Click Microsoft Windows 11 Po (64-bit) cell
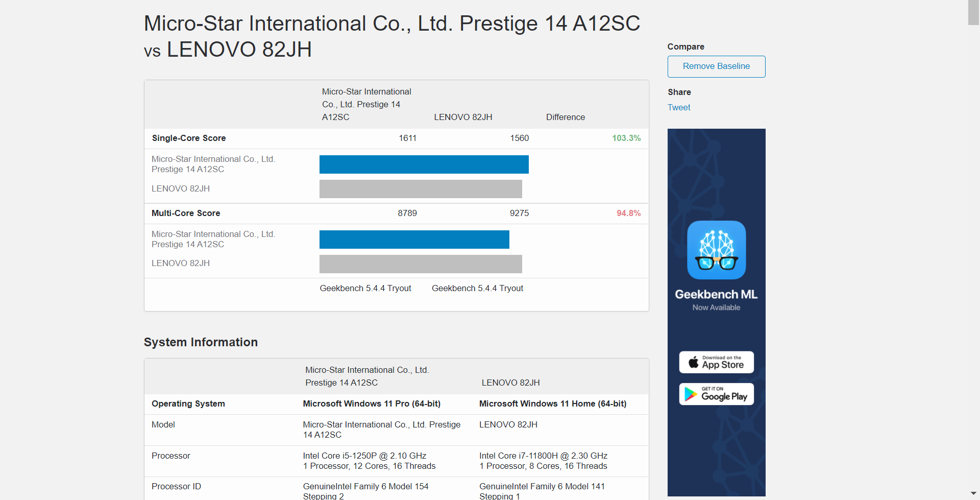Viewport: 980px width, 500px height. [x=372, y=403]
